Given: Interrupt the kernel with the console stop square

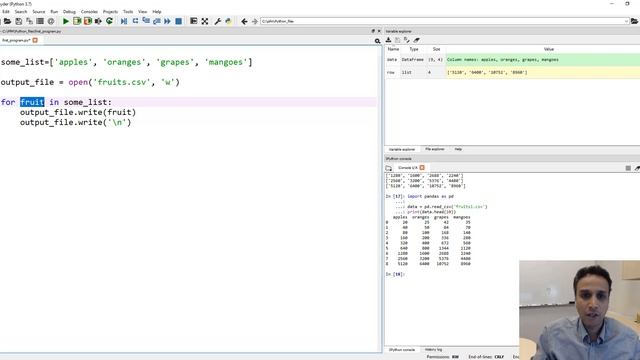Looking at the screenshot, I should point(628,168).
